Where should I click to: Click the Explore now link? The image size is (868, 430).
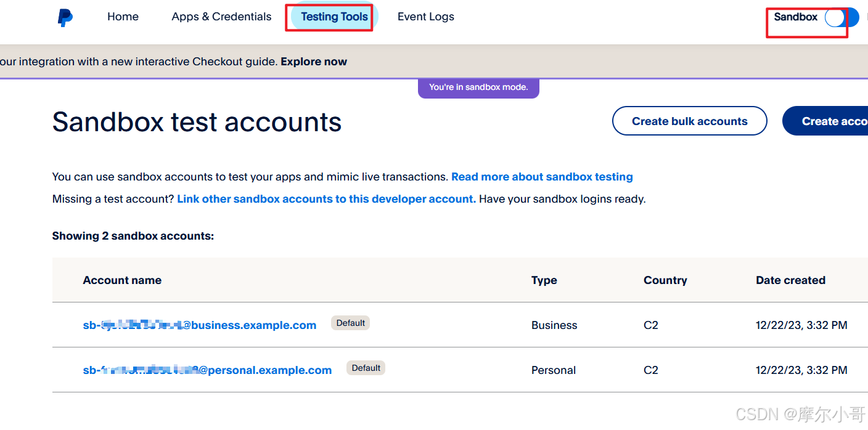(x=314, y=62)
